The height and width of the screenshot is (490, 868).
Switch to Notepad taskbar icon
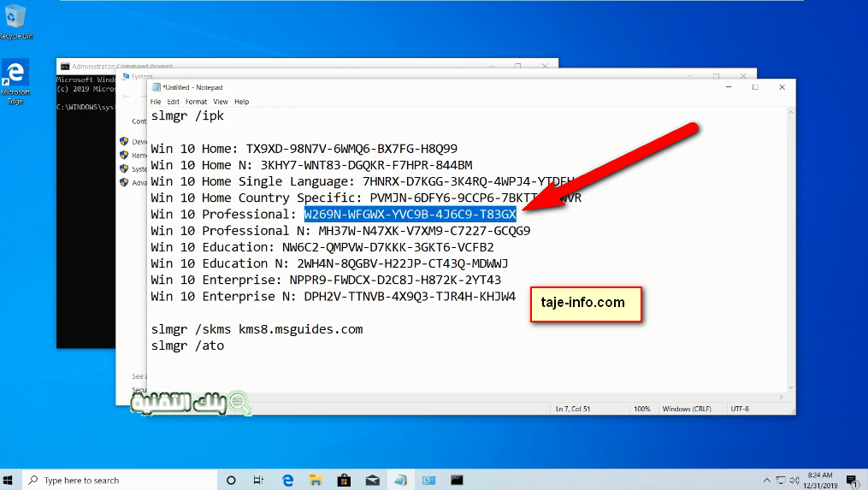401,480
